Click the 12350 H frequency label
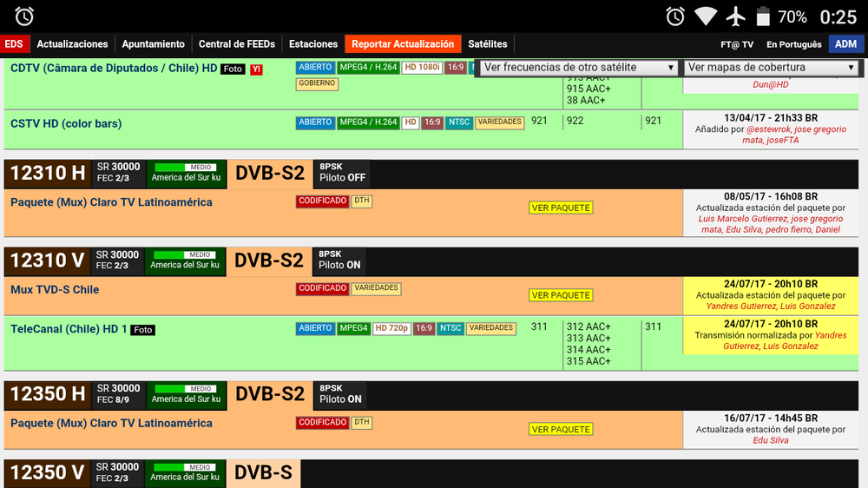Viewport: 868px width, 488px height. pyautogui.click(x=48, y=394)
